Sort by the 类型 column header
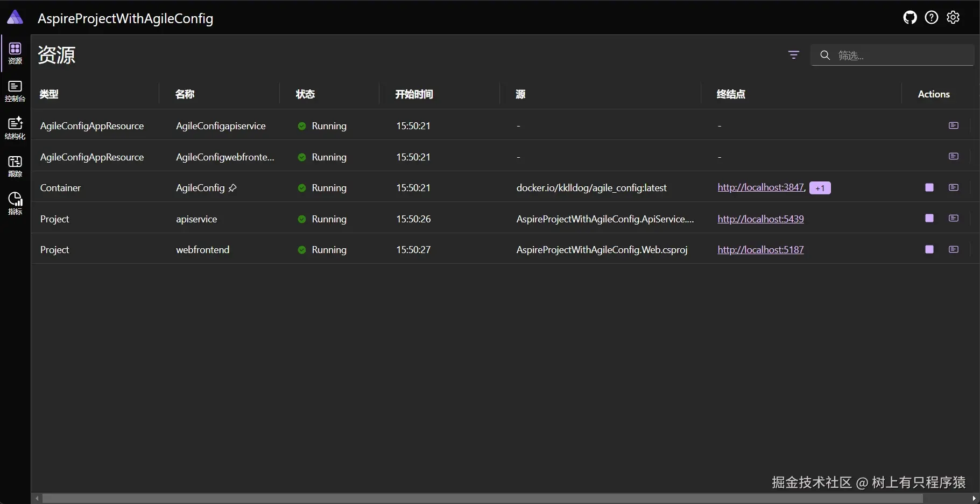 49,94
